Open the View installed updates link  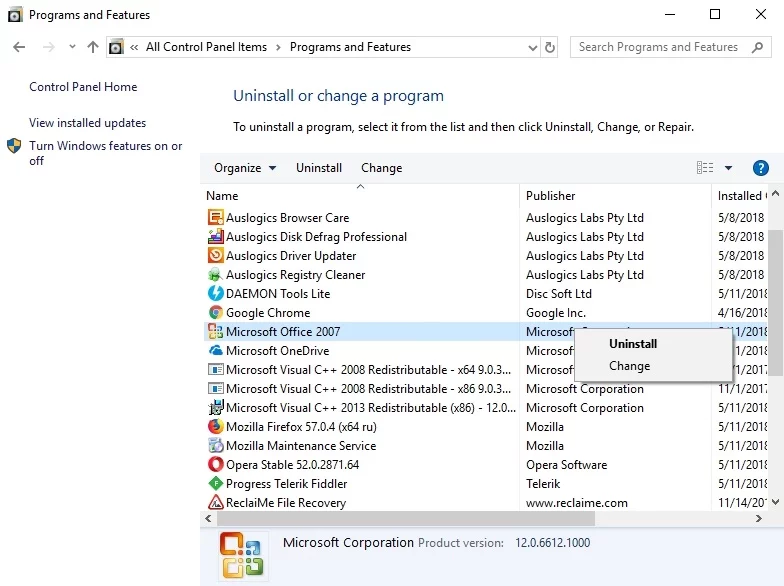pyautogui.click(x=88, y=123)
